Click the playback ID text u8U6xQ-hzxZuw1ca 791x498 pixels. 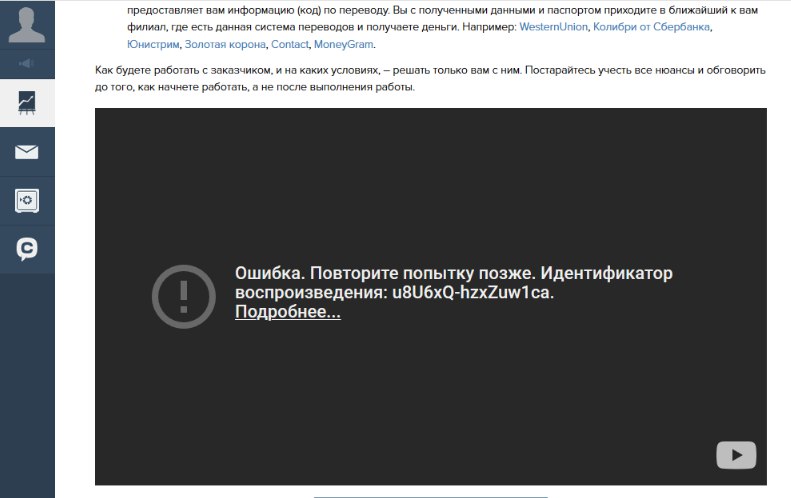click(471, 293)
